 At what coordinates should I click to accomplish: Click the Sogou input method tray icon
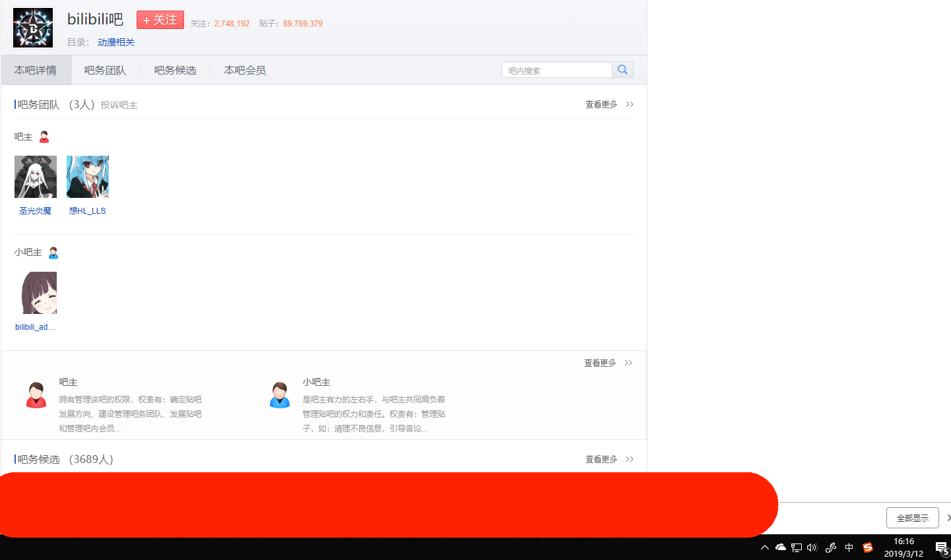point(868,547)
